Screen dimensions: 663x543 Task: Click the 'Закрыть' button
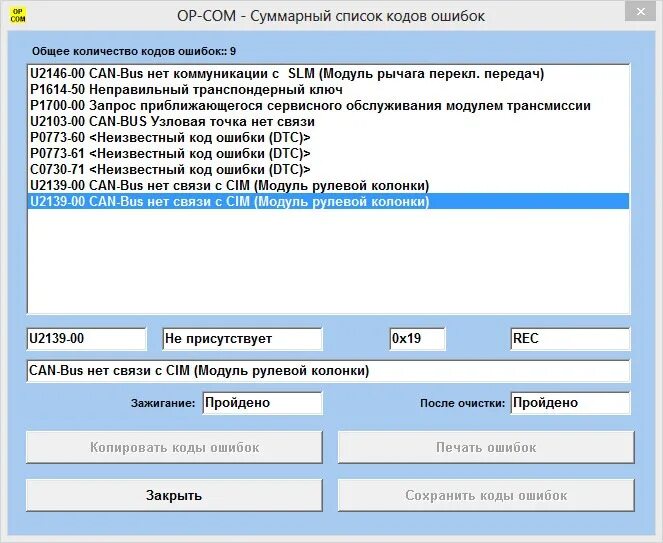[x=174, y=495]
